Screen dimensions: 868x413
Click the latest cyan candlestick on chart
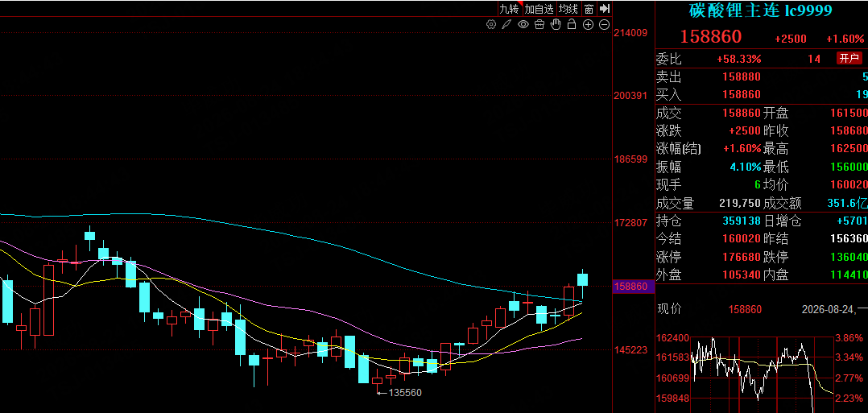(582, 279)
